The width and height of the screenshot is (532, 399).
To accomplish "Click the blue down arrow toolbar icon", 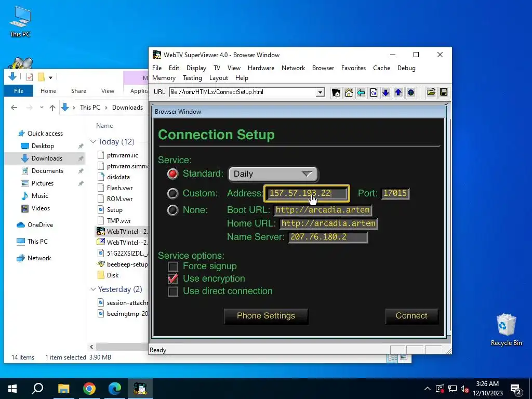I will pos(386,92).
